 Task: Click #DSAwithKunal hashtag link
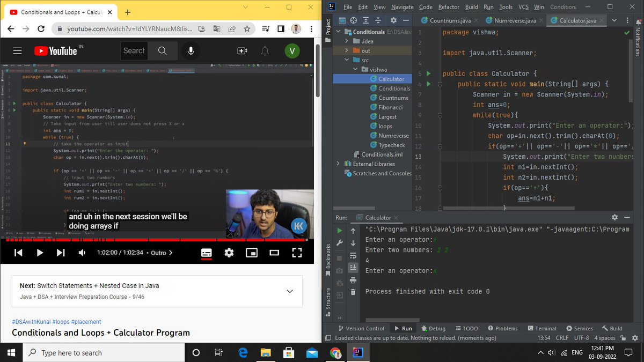click(x=30, y=322)
